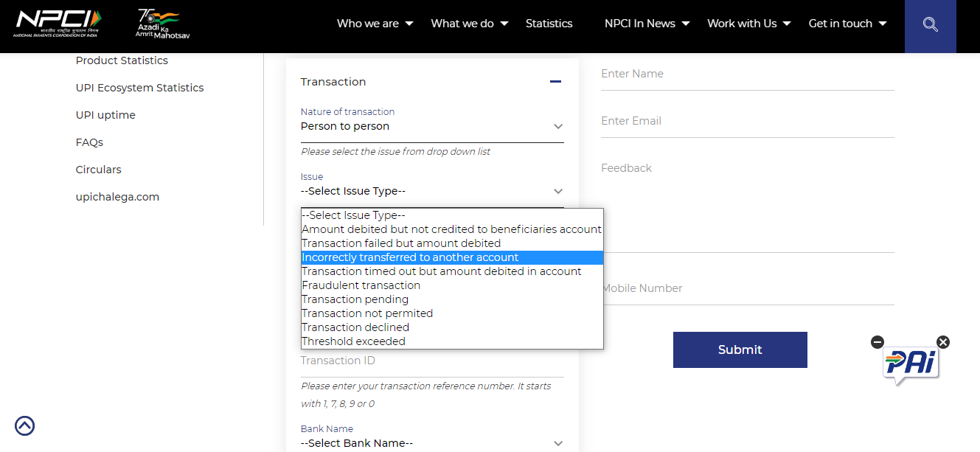Click the search magnifier icon
The height and width of the screenshot is (452, 980).
(930, 24)
